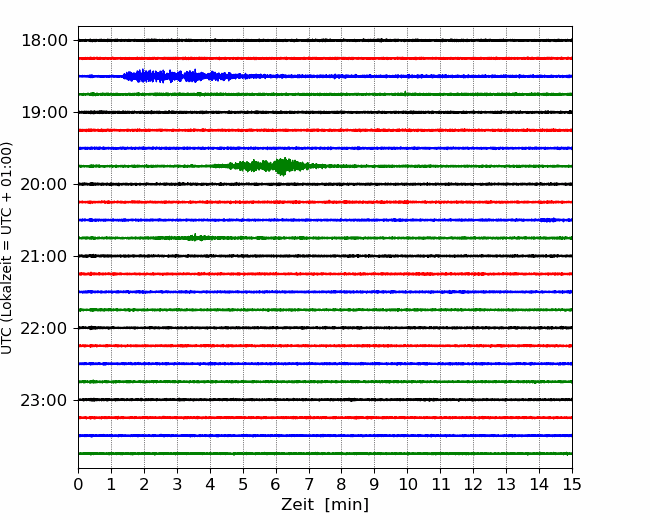Click the x-axis tick label 10

click(407, 484)
